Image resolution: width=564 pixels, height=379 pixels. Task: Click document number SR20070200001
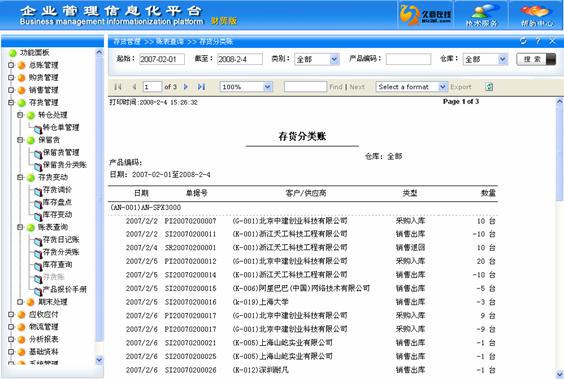(x=190, y=248)
